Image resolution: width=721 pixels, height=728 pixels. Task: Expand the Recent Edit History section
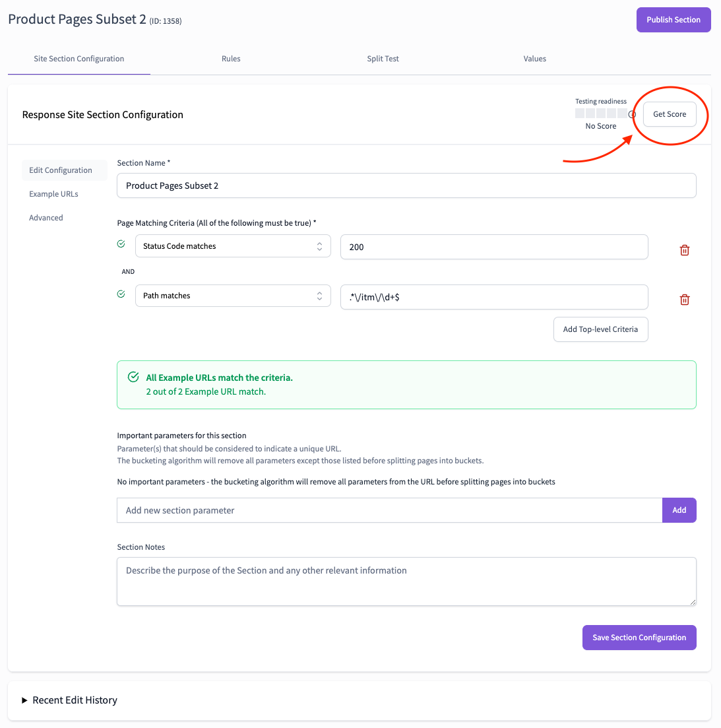[x=70, y=700]
